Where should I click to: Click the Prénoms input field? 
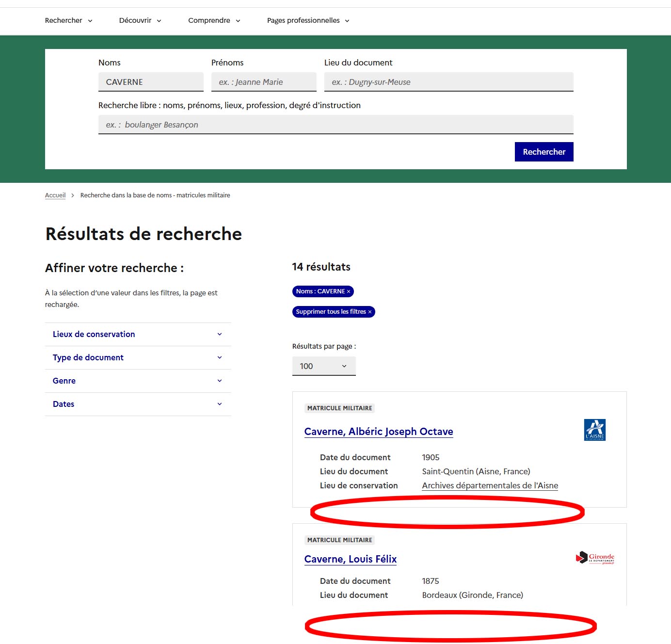(264, 81)
